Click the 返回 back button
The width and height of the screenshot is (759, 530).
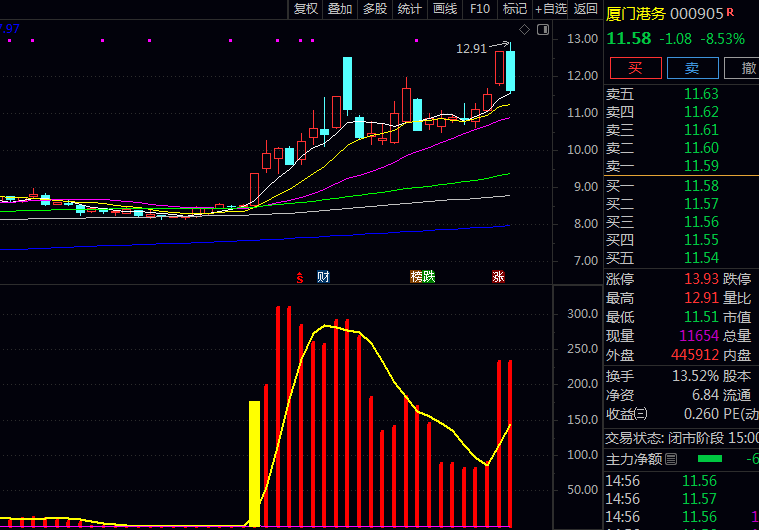pos(586,9)
